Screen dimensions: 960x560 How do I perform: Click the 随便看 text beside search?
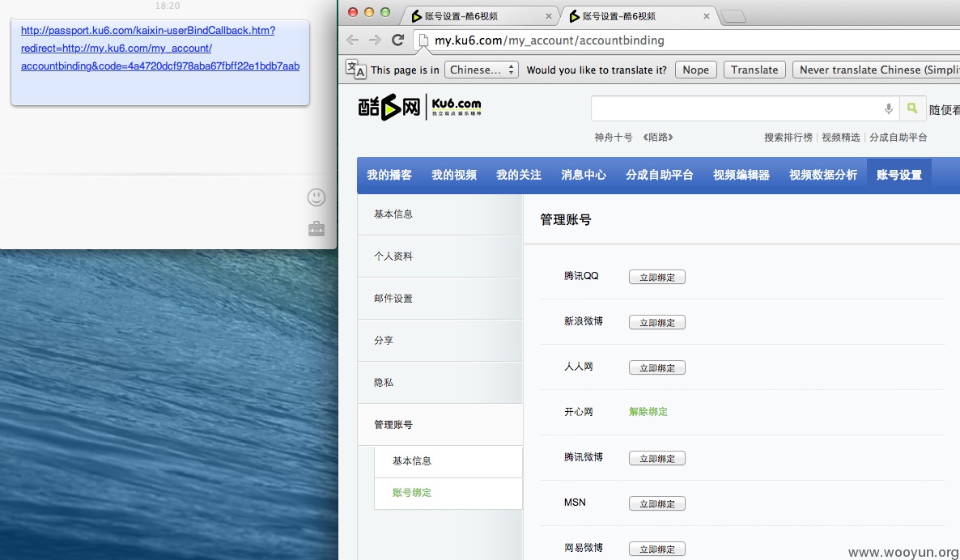(x=944, y=109)
